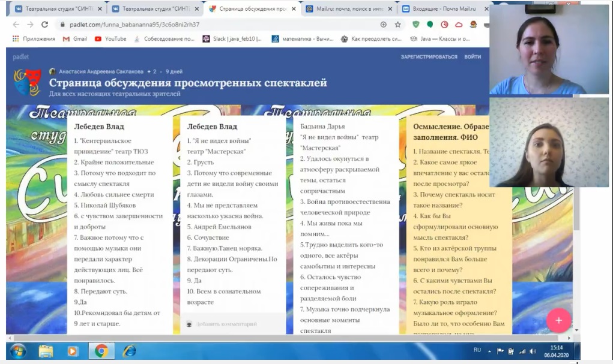Close the Mail.ru: почта, поиск tab
The width and height of the screenshot is (613, 364).
[390, 8]
